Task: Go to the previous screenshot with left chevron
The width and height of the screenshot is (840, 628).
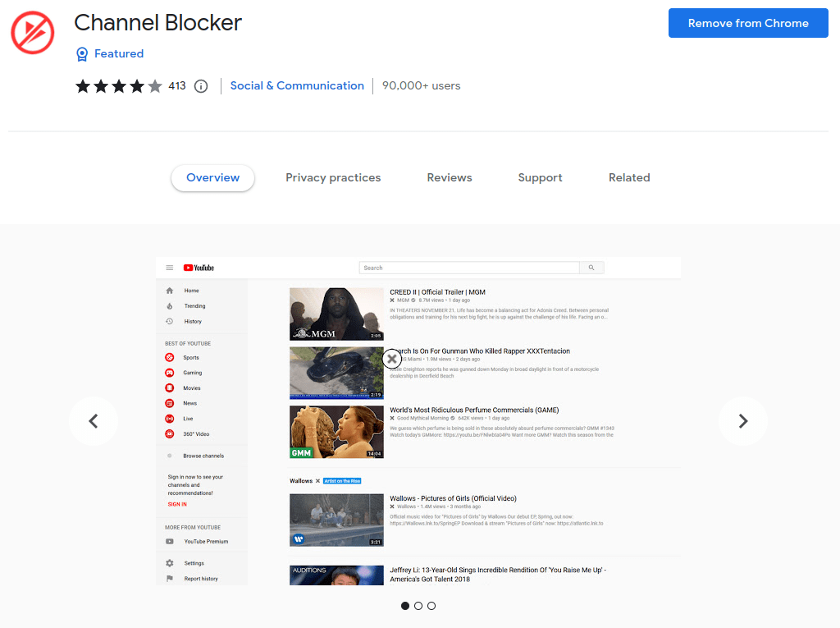Action: [94, 421]
